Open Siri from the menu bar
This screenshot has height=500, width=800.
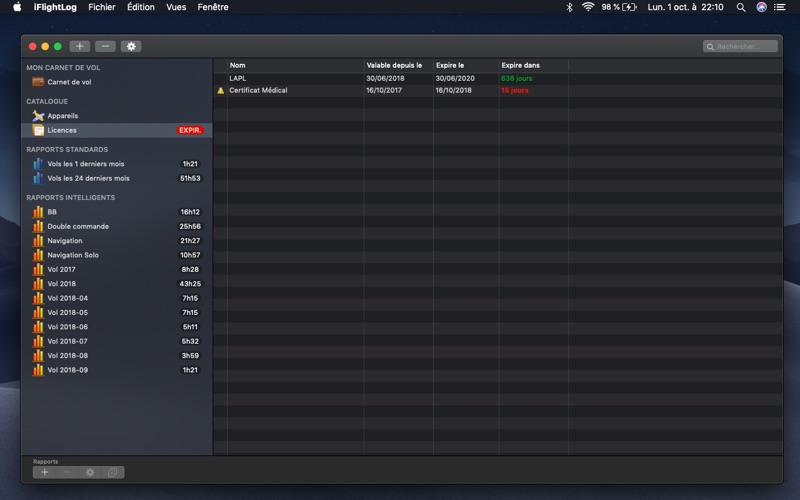coord(761,7)
